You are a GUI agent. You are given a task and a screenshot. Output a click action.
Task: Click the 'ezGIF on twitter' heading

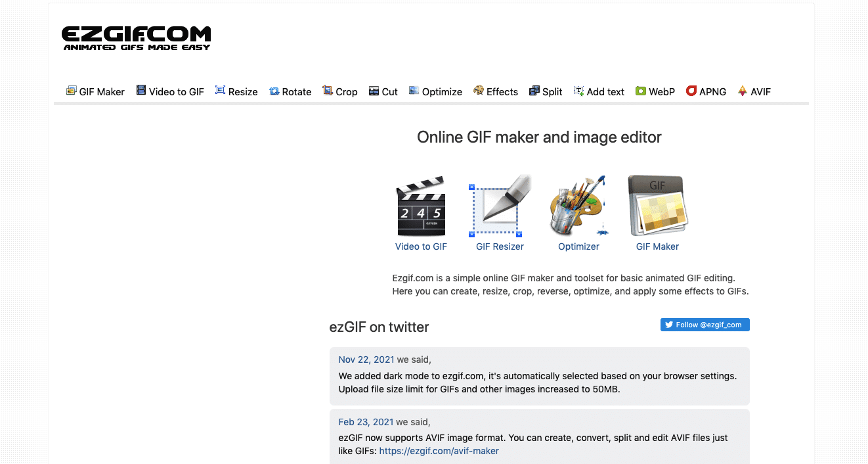pos(379,327)
